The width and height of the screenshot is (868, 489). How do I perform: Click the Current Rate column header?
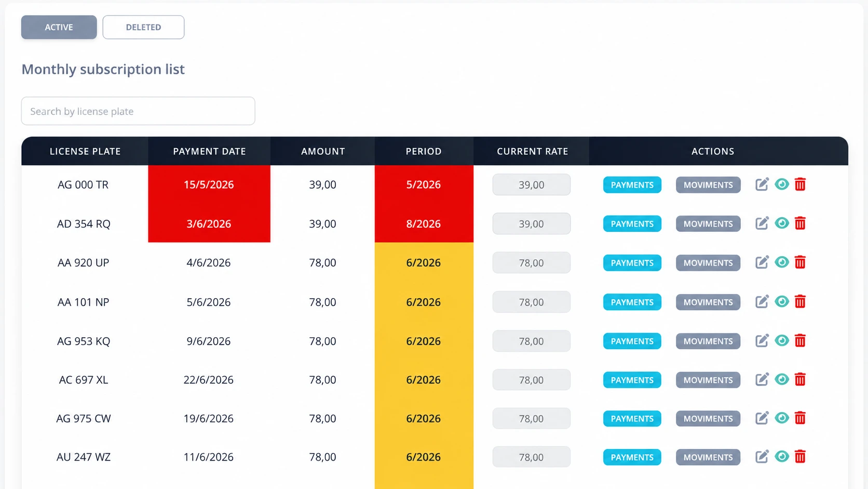[532, 151]
